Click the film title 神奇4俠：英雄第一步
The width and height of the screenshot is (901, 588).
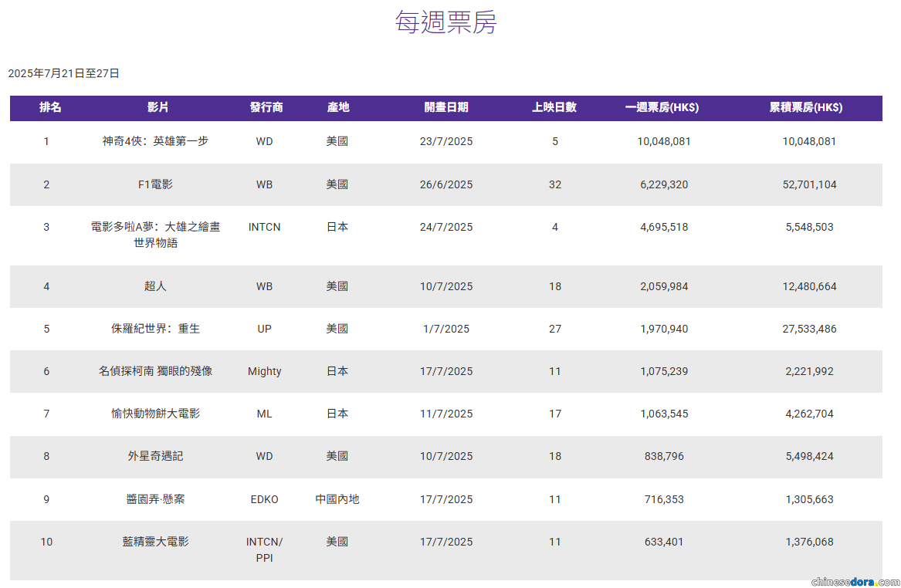(x=155, y=141)
